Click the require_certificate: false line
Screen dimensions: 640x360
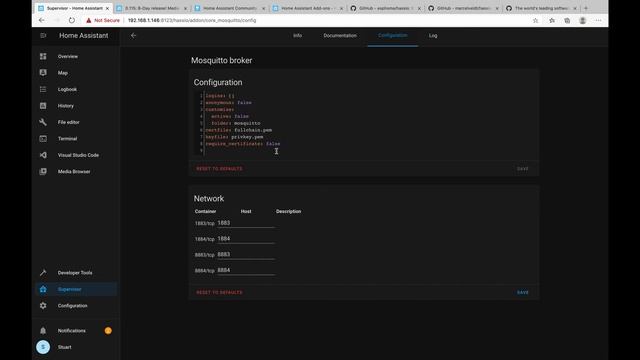[x=243, y=144]
